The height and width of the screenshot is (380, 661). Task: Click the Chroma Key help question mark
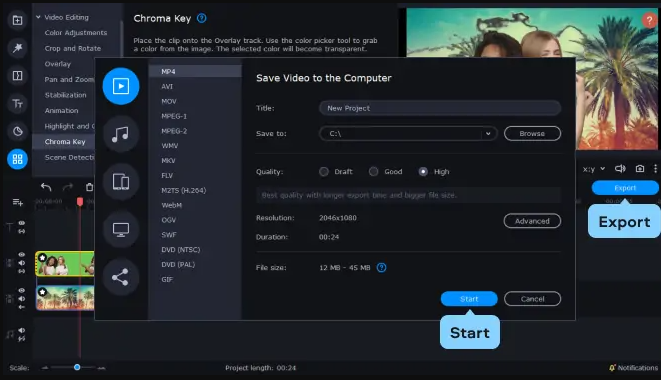(202, 18)
